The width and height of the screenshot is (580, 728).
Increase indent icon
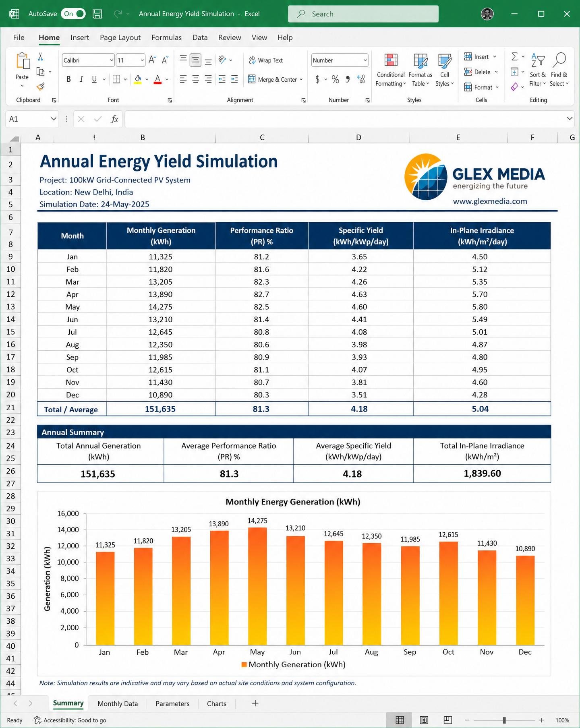234,79
